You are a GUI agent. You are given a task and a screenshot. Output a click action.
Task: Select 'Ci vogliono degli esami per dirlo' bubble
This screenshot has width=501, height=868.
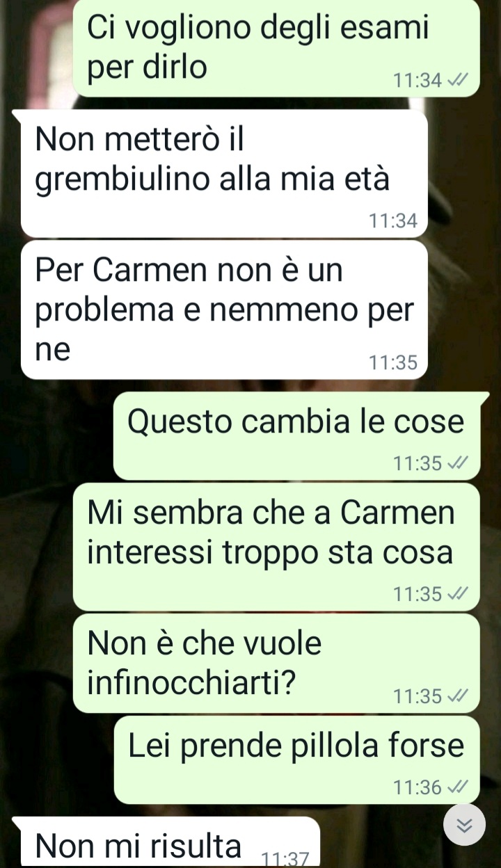pyautogui.click(x=276, y=48)
